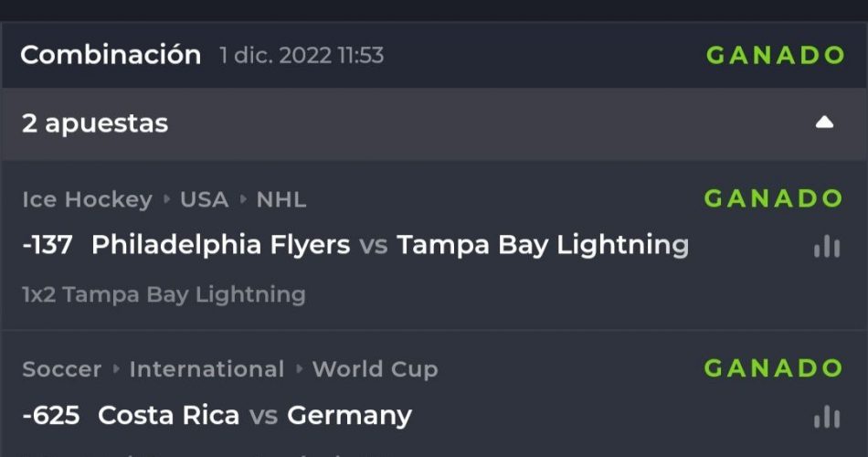This screenshot has height=457, width=868.
Task: Select the Combinación bet title
Action: (111, 55)
